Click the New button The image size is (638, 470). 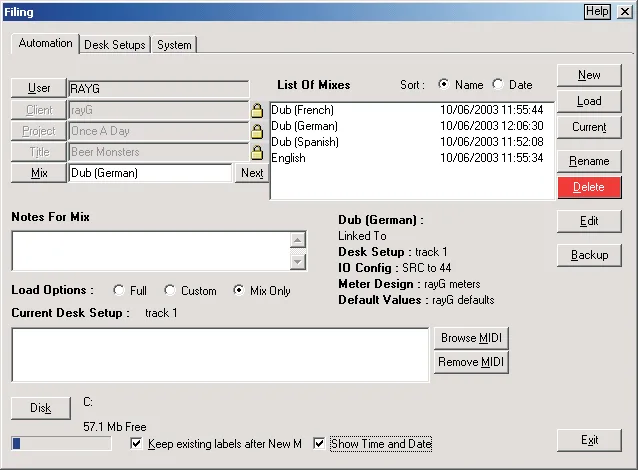pyautogui.click(x=589, y=75)
